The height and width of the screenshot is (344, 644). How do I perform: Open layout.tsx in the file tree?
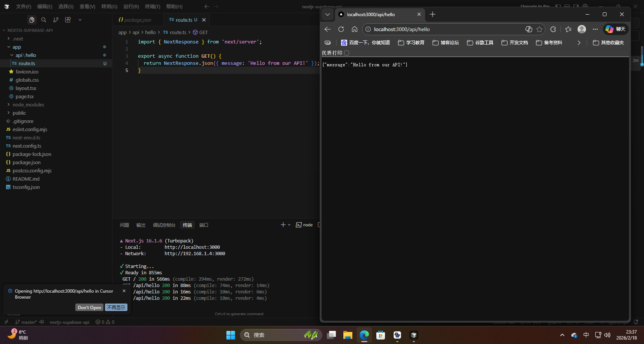pos(26,88)
